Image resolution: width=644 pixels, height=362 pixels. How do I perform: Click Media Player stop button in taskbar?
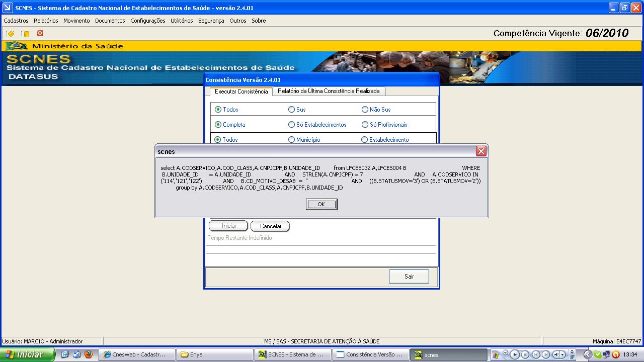tap(525, 354)
